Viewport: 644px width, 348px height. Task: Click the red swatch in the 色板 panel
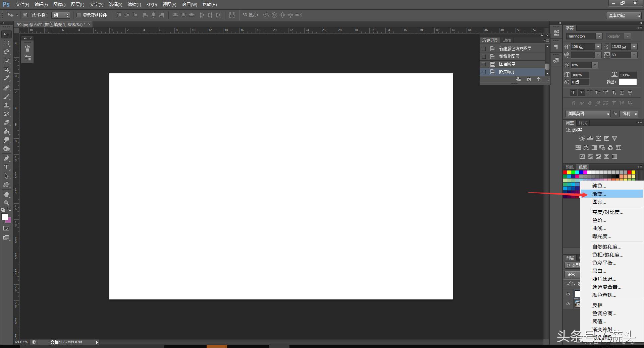click(x=566, y=172)
